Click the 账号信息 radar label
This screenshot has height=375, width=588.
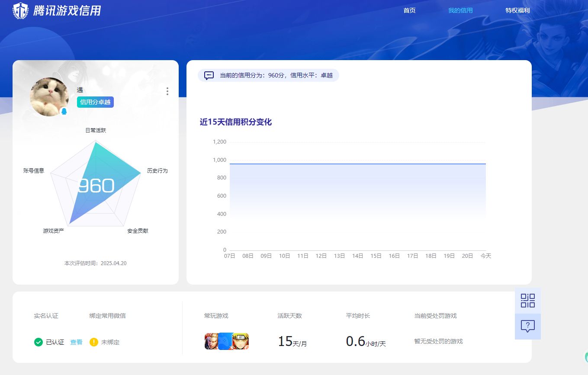[34, 171]
